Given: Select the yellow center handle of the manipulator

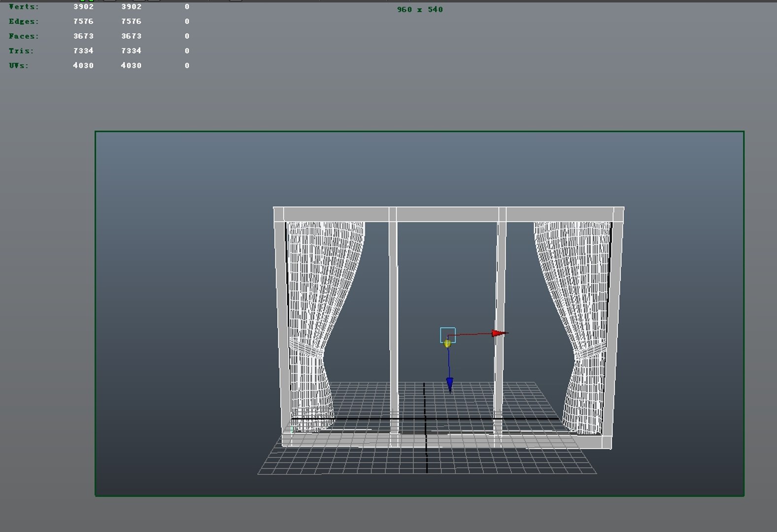Looking at the screenshot, I should pyautogui.click(x=447, y=343).
